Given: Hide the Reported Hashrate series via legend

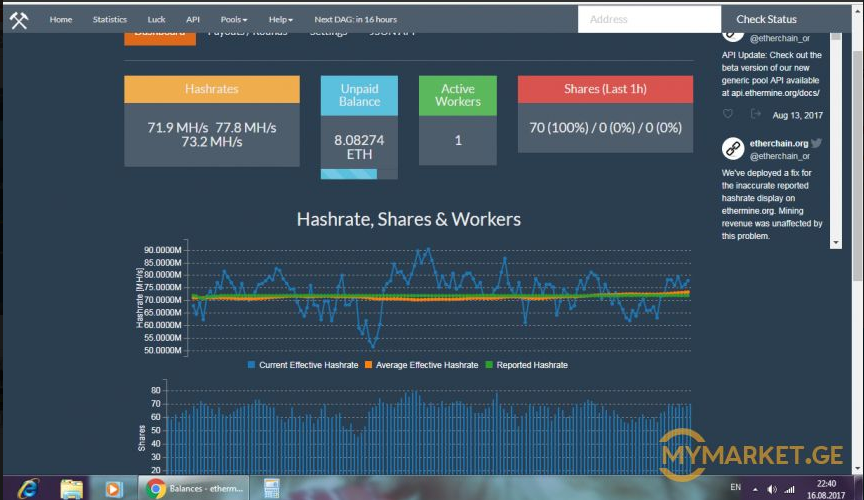Looking at the screenshot, I should (x=531, y=365).
